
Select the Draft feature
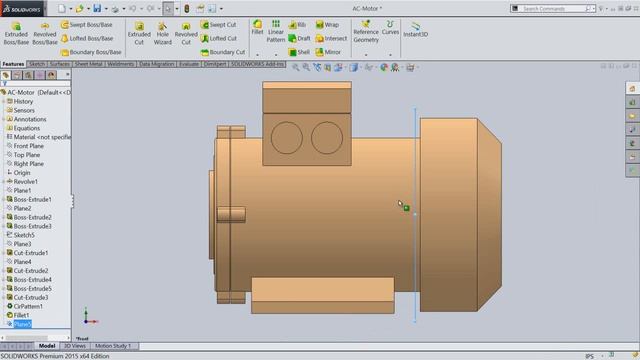click(299, 38)
